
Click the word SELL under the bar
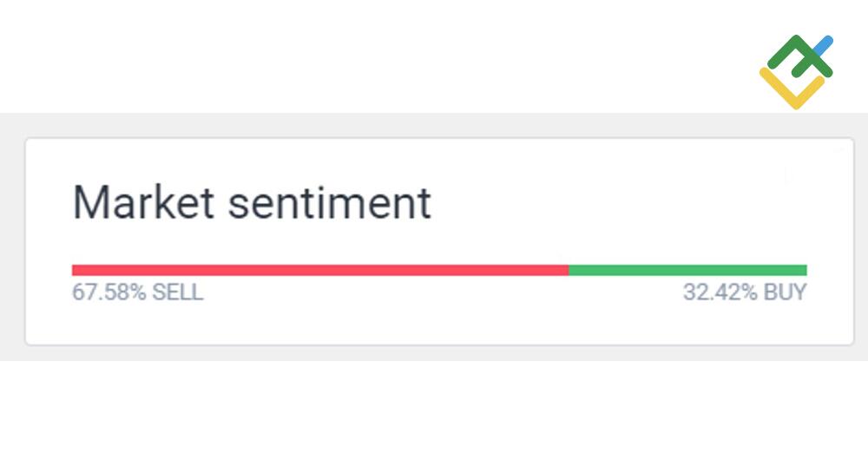(x=178, y=292)
